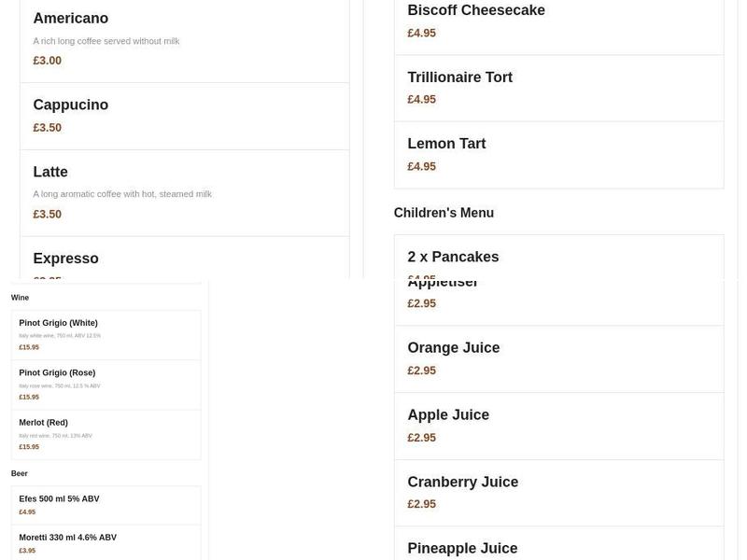This screenshot has width=747, height=560.
Task: Select the Latte coffee item
Action: coord(184,192)
